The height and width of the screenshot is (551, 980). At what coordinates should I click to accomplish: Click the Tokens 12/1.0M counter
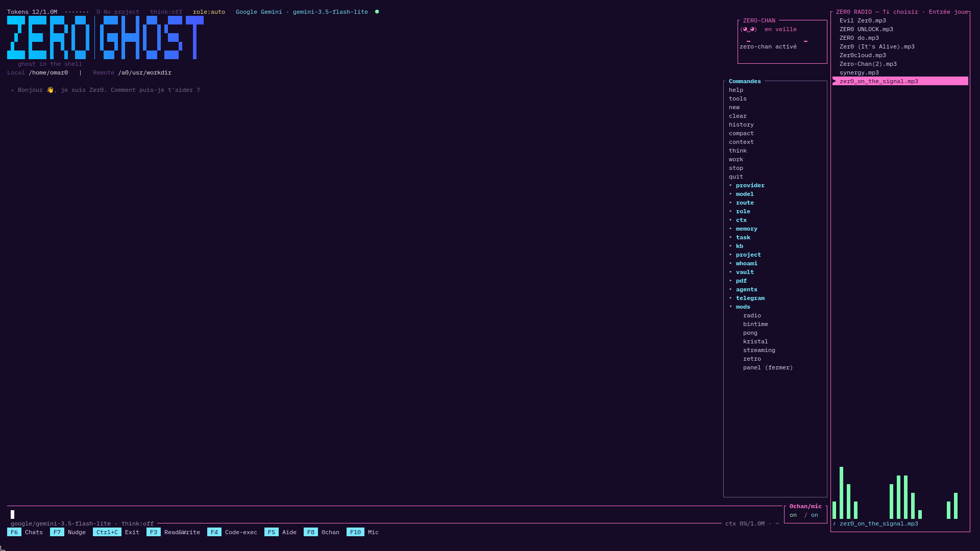32,12
